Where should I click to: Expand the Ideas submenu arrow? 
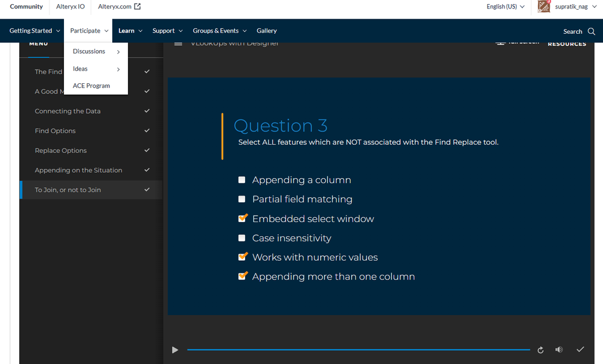click(118, 69)
